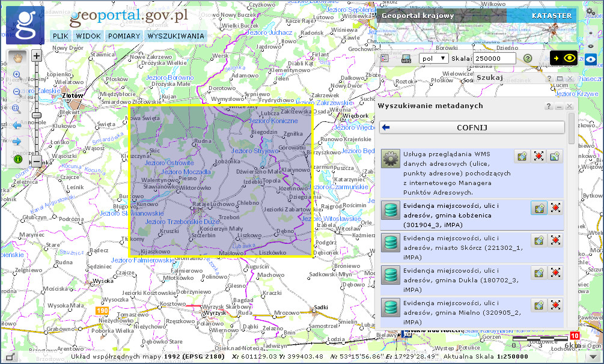
Task: Click the minus button below zoom slider
Action: point(37,162)
